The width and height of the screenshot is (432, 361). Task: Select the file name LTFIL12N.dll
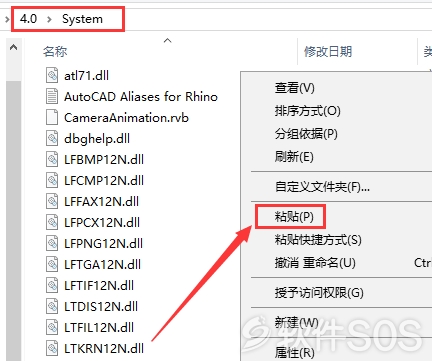pyautogui.click(x=99, y=328)
